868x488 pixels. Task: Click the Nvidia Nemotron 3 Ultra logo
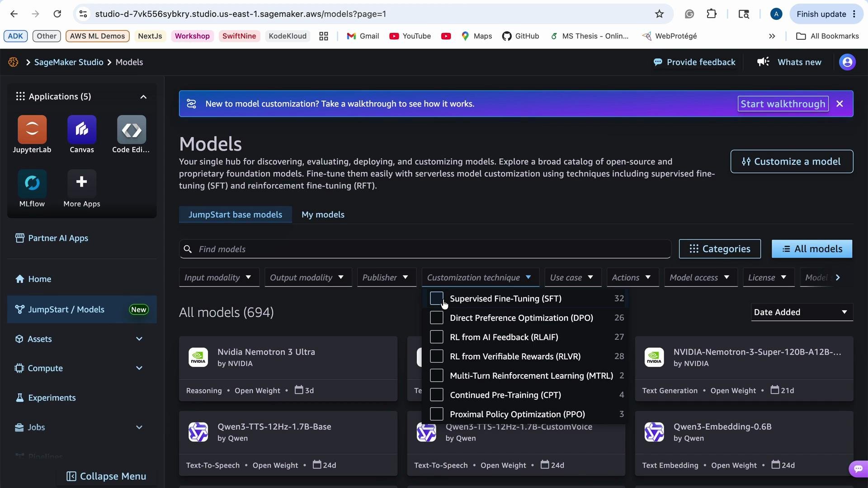(x=198, y=357)
